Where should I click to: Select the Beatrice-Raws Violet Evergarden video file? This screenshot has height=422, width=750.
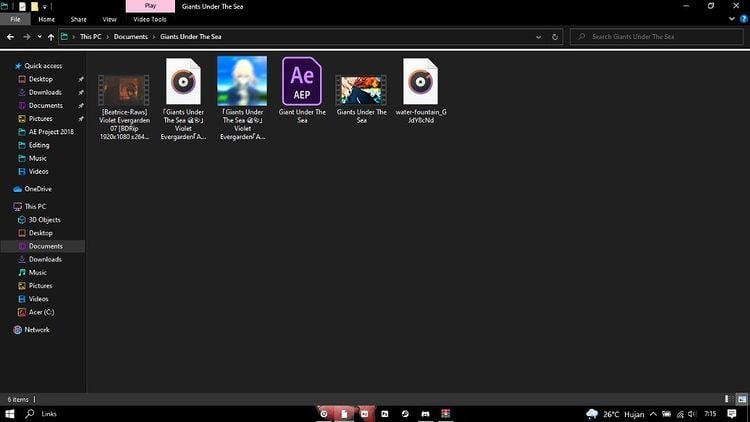tap(124, 107)
